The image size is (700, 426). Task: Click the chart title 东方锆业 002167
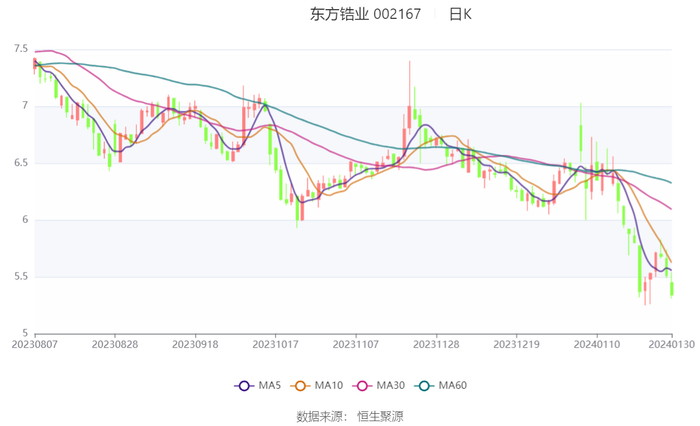[365, 14]
